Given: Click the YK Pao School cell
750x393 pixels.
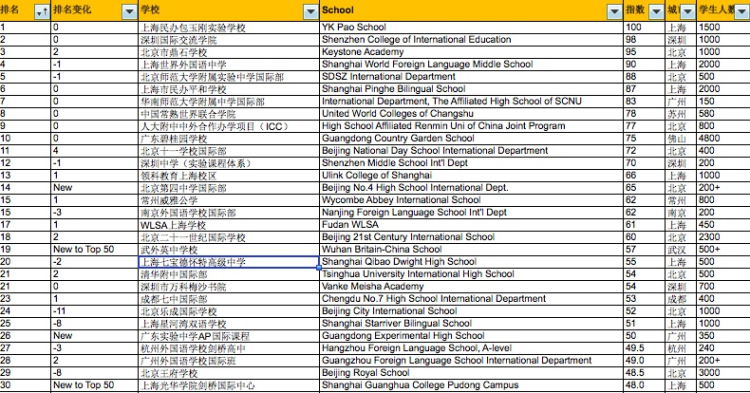Looking at the screenshot, I should click(x=472, y=27).
